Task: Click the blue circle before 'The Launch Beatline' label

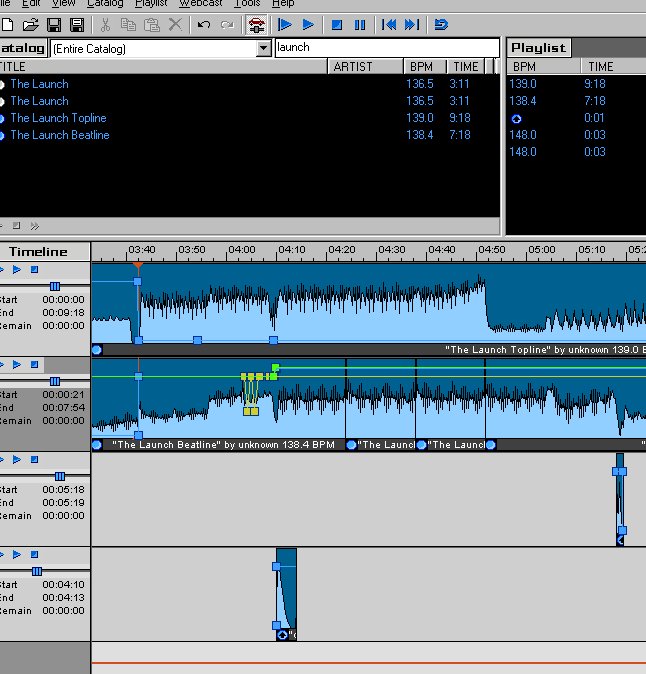Action: [x=97, y=444]
